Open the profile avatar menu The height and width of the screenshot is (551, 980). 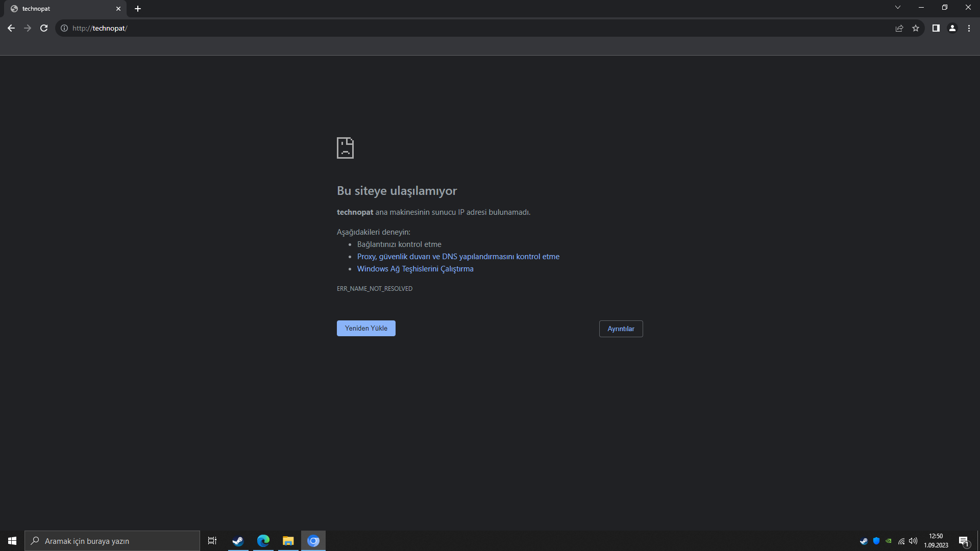(x=952, y=28)
